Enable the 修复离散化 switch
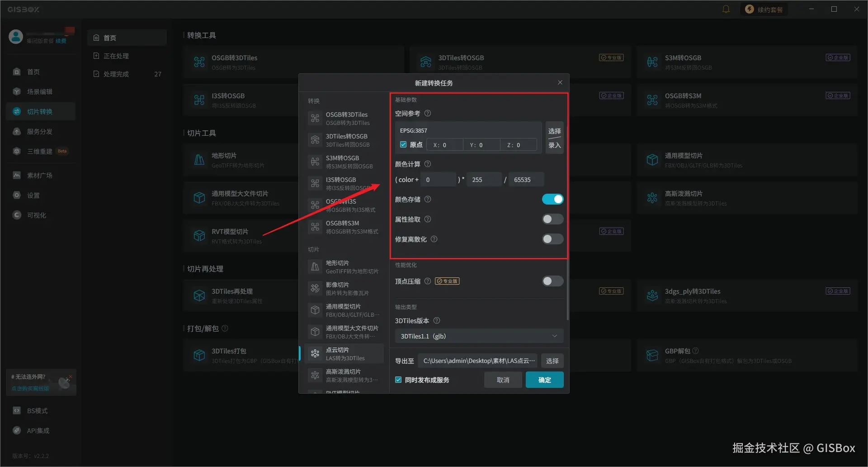This screenshot has height=467, width=868. point(553,239)
